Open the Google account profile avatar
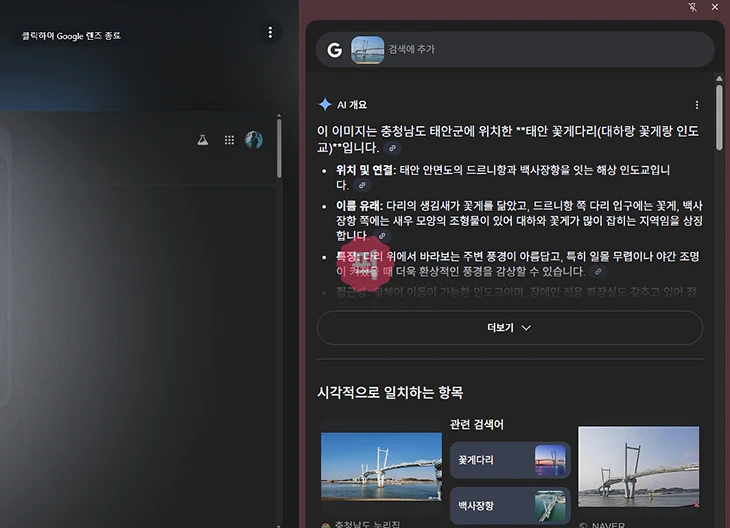The width and height of the screenshot is (730, 528). coord(254,140)
